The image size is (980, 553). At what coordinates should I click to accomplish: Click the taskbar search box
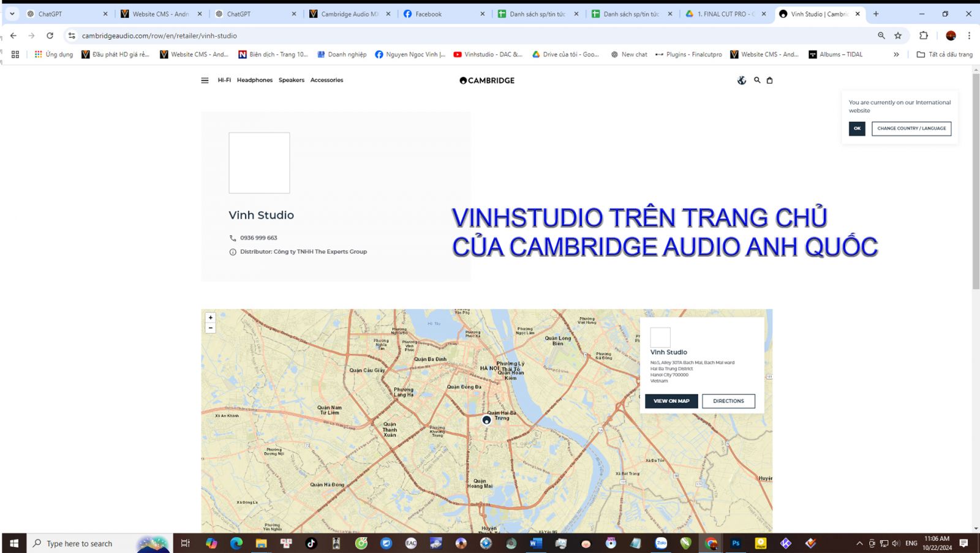[100, 543]
